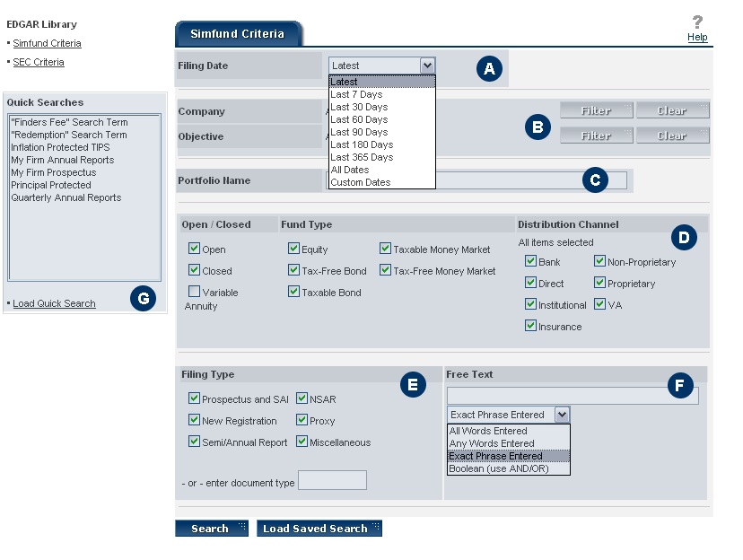This screenshot has height=560, width=743.
Task: Switch to the Simfund Criteria tab
Action: pos(237,34)
